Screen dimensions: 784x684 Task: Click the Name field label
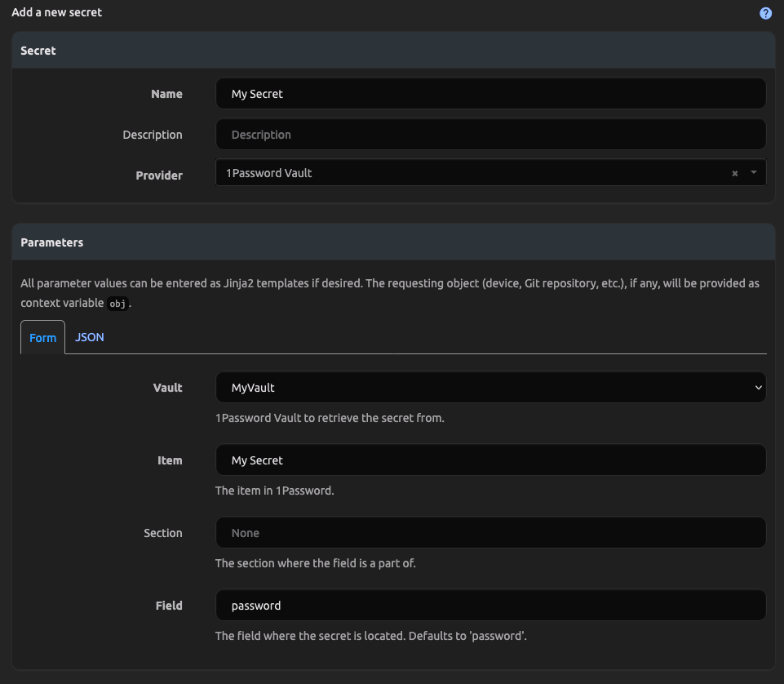tap(166, 93)
